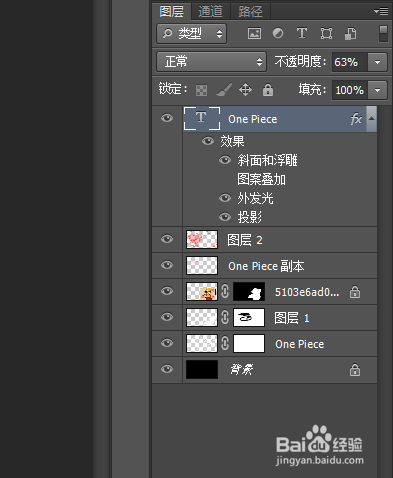Filter layers by pixel layers icon

[x=254, y=33]
